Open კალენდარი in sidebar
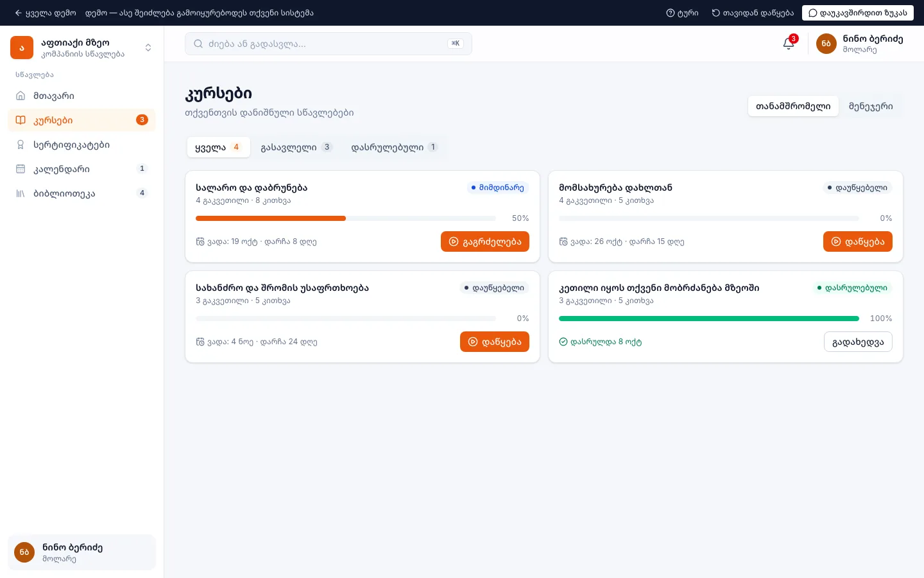Viewport: 924px width, 578px height. point(81,169)
